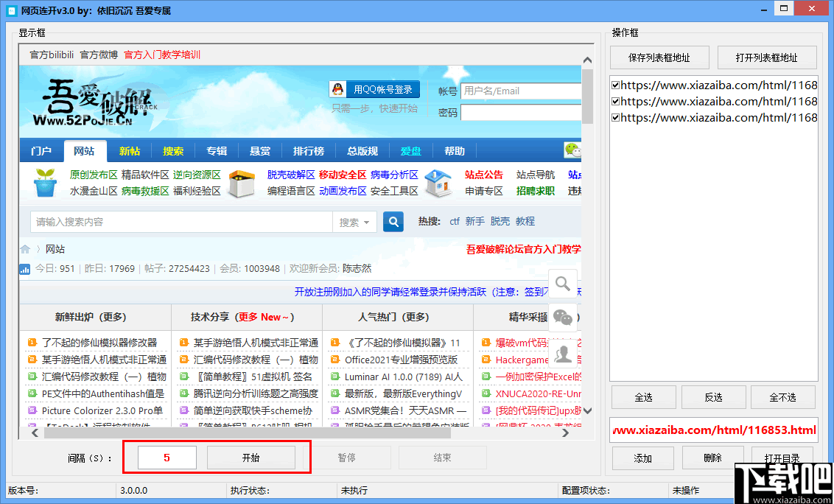Image resolution: width=834 pixels, height=504 pixels.
Task: Click the 删除 button
Action: click(x=712, y=458)
